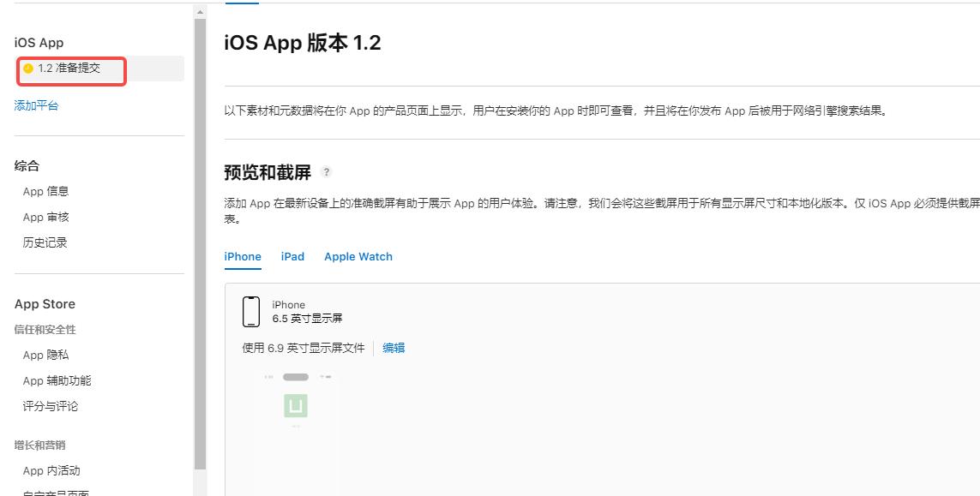Open App 内活动 under 增长和营销
Screen dimensions: 980x496
[x=52, y=470]
